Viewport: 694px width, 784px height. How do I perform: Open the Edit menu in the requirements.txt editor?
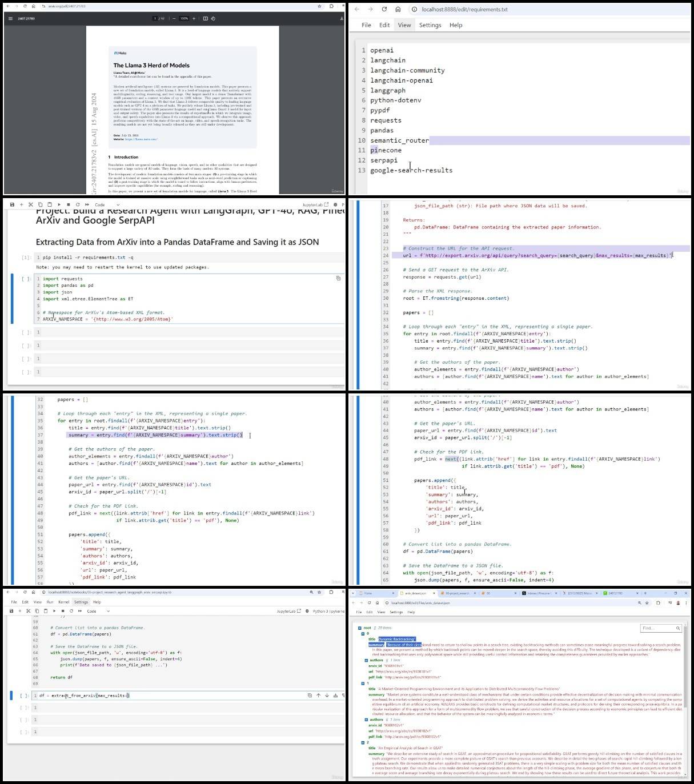coord(384,25)
